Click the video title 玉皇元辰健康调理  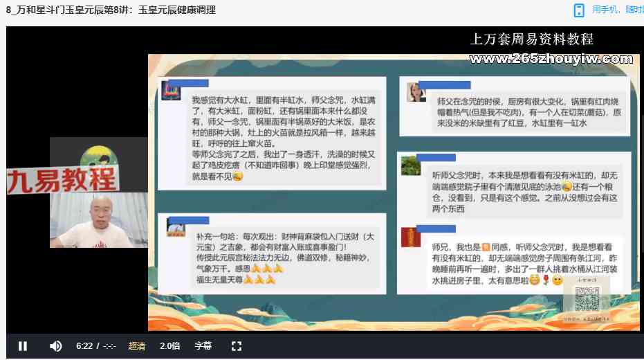tap(111, 10)
